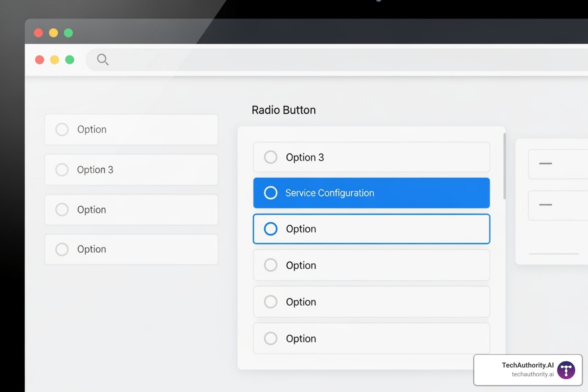Click the TechAuthority.AI purple logo icon
588x392 pixels.
coord(566,370)
